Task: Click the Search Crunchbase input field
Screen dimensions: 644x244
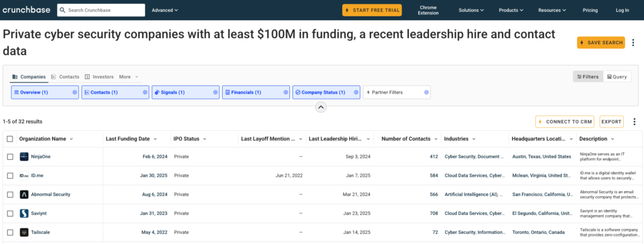Action: [101, 10]
